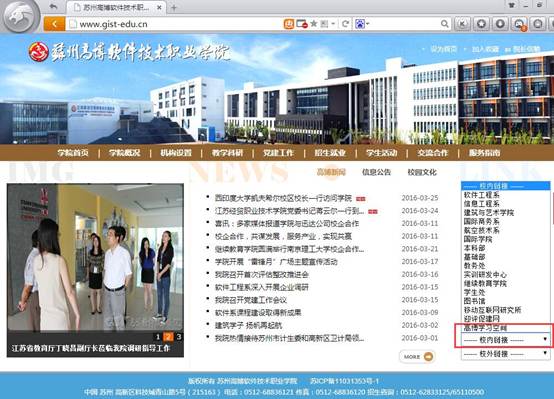Click the Baidu paw search engine icon

(x=360, y=24)
